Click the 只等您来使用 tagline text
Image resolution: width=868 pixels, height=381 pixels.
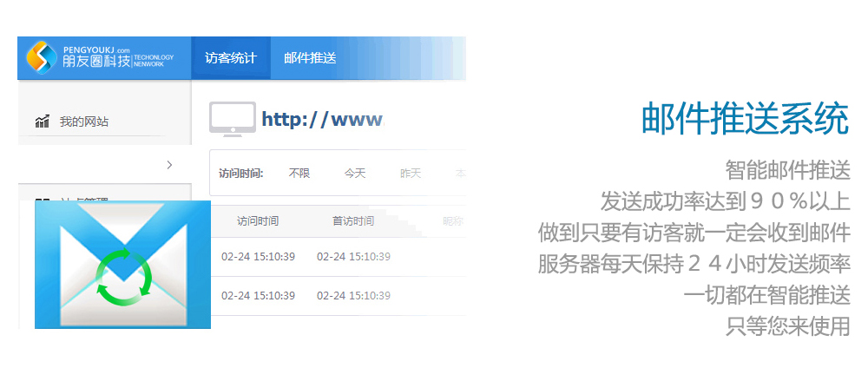click(788, 326)
